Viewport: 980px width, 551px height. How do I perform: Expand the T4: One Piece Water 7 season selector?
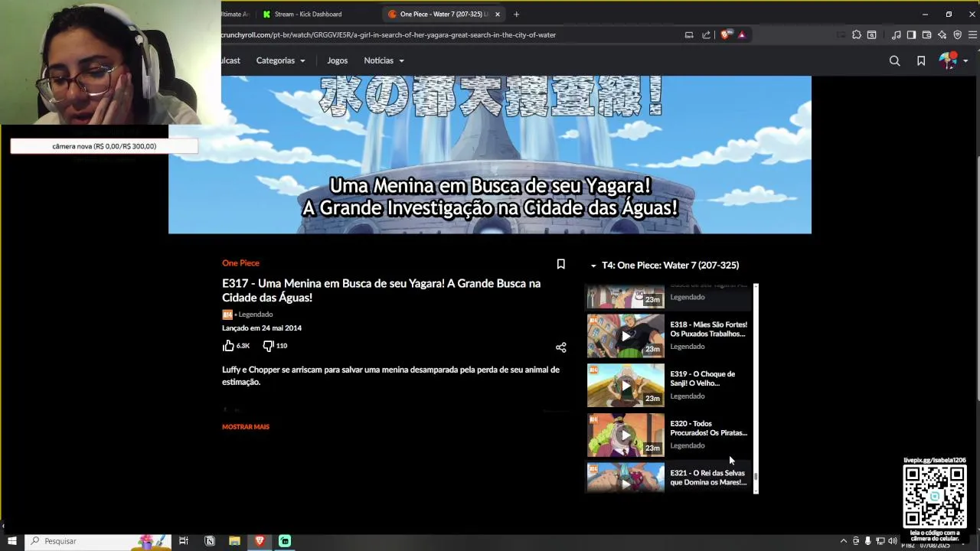665,266
